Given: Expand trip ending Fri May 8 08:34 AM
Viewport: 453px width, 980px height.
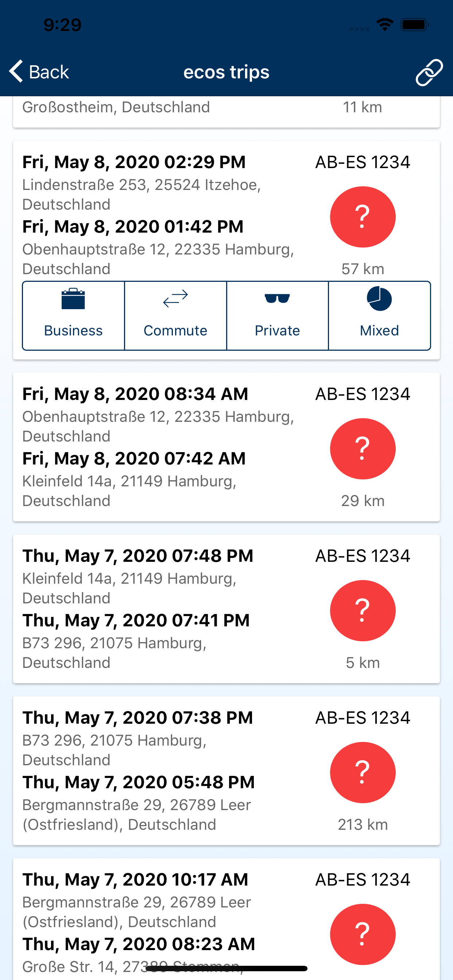Looking at the screenshot, I should (x=226, y=447).
